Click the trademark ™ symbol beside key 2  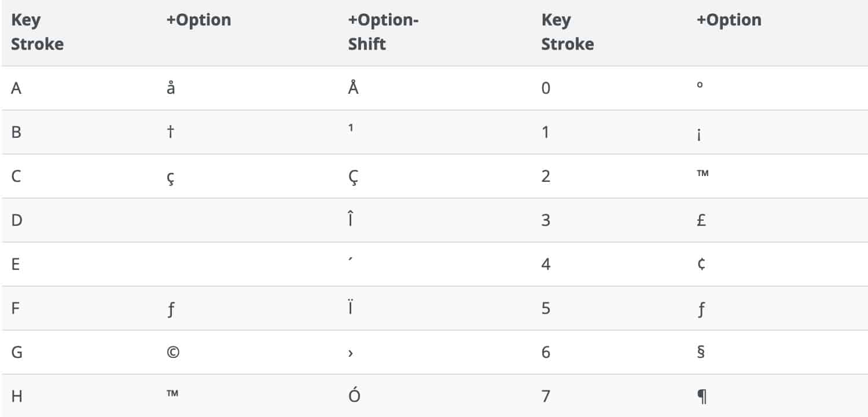[x=703, y=173]
